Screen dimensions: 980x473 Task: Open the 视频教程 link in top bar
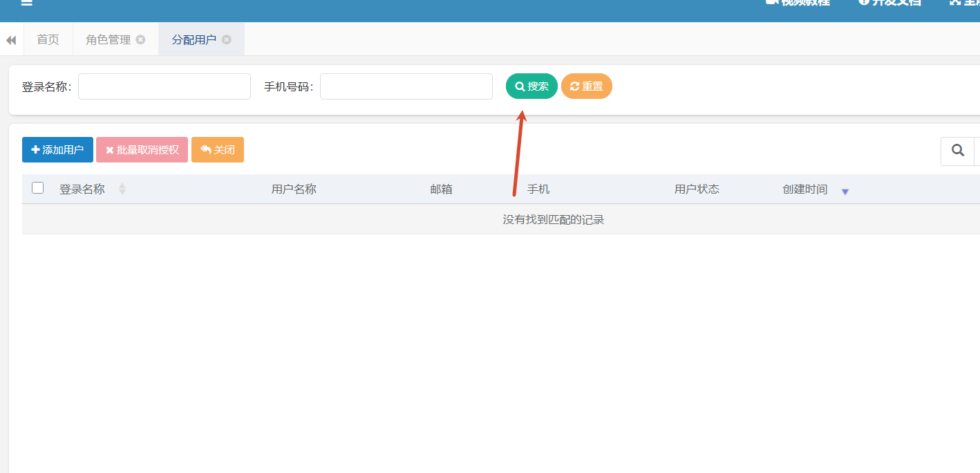pyautogui.click(x=798, y=2)
